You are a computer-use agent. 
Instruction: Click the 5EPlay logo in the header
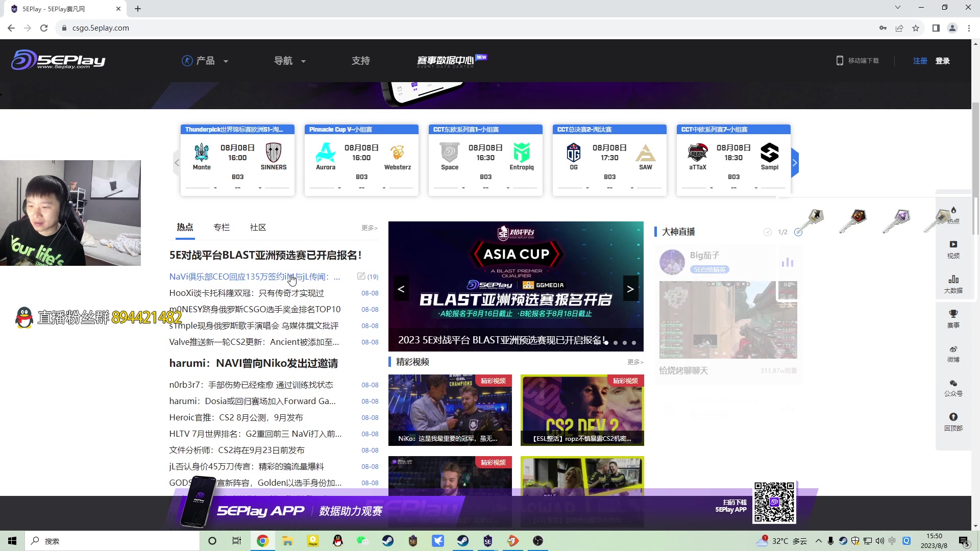click(58, 60)
